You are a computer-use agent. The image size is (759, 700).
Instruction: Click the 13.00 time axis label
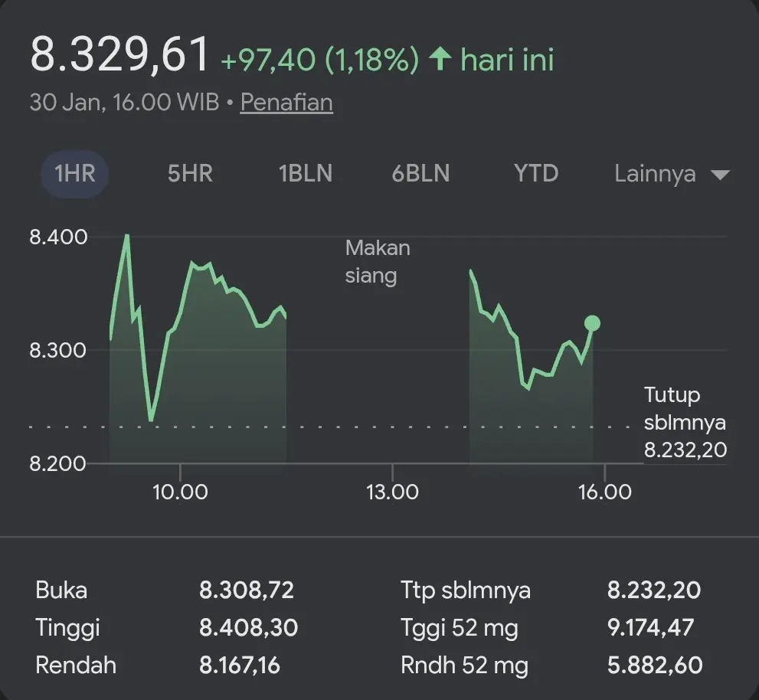394,492
